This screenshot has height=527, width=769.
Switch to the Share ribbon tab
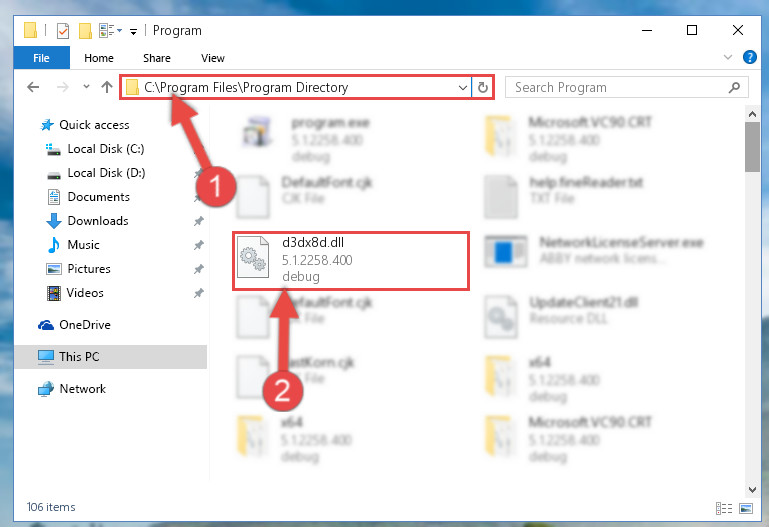pyautogui.click(x=157, y=58)
